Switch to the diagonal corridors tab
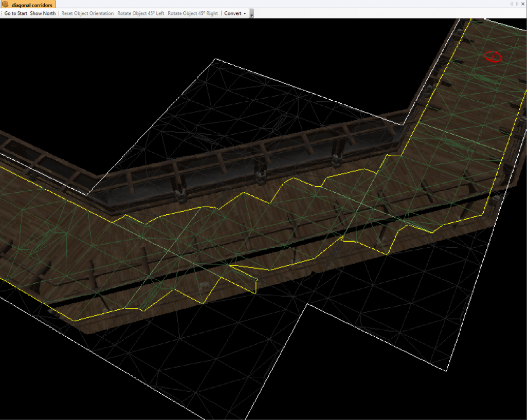Viewport: 527px width, 420px height. (31, 5)
